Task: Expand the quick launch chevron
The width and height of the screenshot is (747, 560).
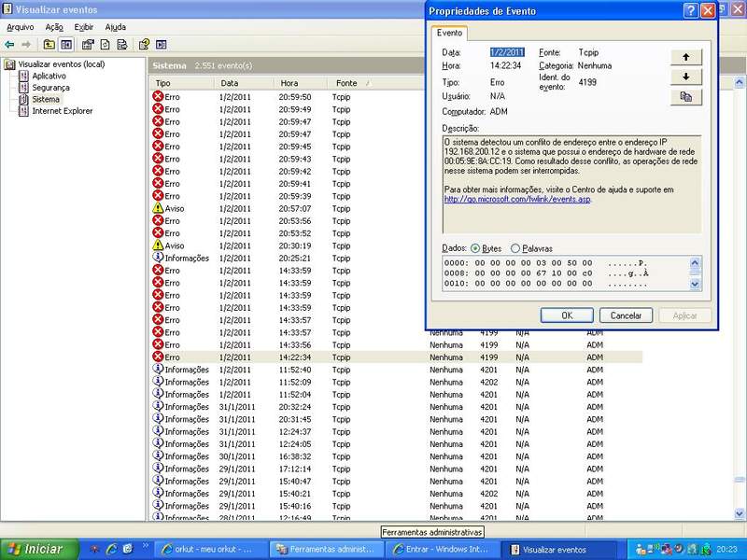Action: (146, 546)
